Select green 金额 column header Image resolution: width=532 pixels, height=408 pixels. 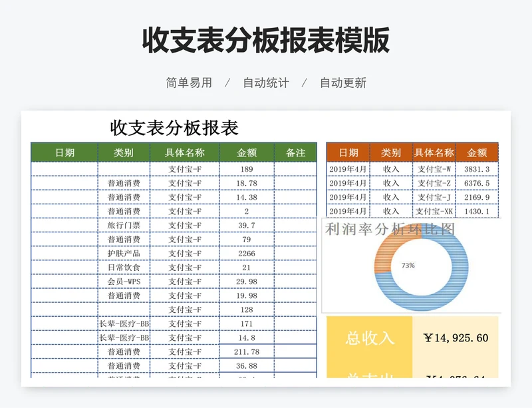coord(247,152)
